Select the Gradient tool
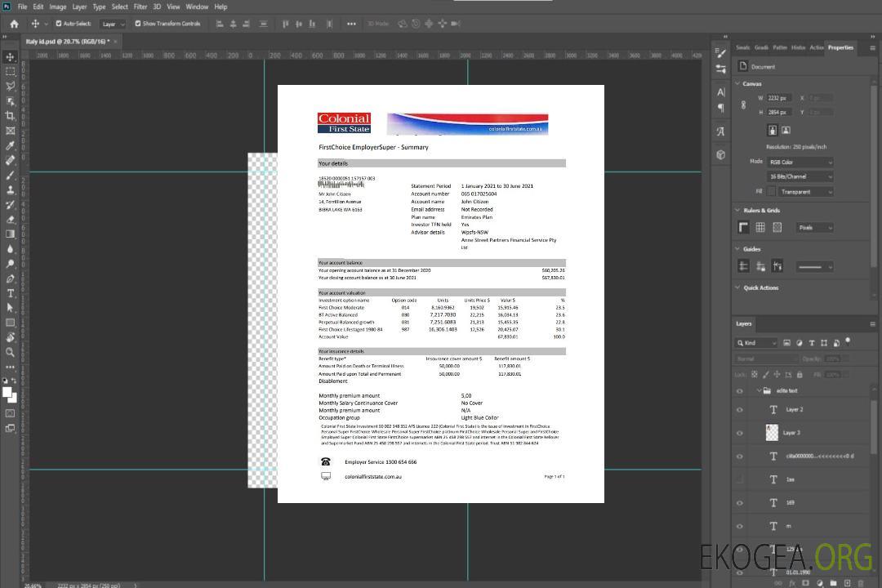This screenshot has width=882, height=588. 10,234
